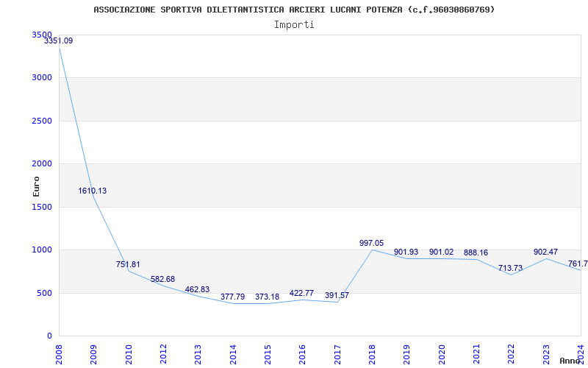This screenshot has height=368, width=588.
Task: Select the 888.16 data value
Action: click(476, 252)
